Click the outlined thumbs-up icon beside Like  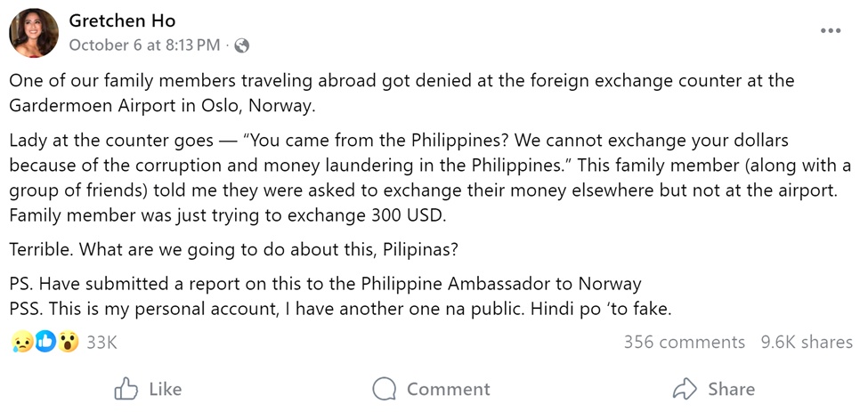point(126,389)
